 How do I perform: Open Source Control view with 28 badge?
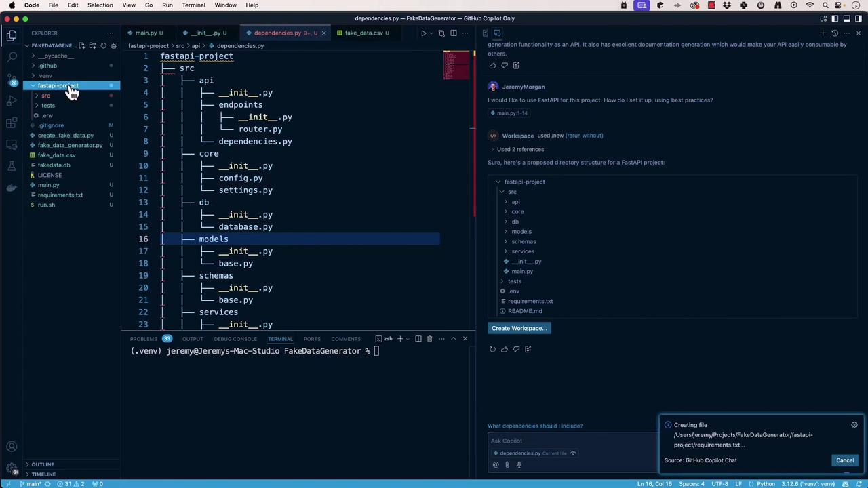(12, 79)
